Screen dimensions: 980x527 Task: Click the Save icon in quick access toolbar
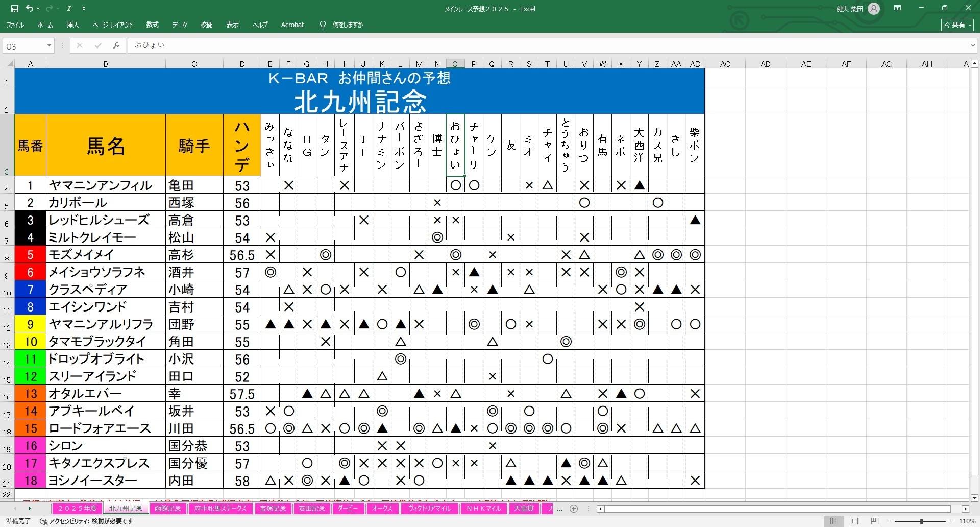(x=14, y=9)
